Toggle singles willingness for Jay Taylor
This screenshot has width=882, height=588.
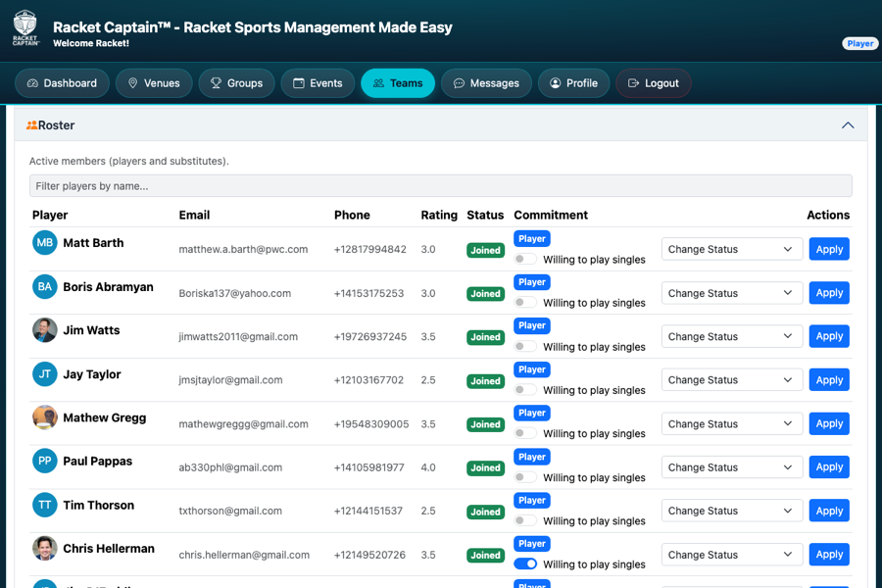tap(525, 389)
